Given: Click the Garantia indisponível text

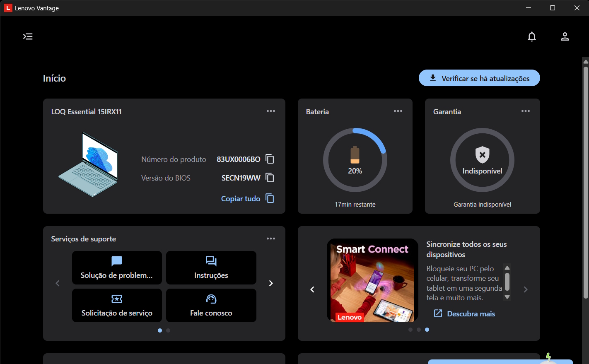Looking at the screenshot, I should [x=482, y=205].
